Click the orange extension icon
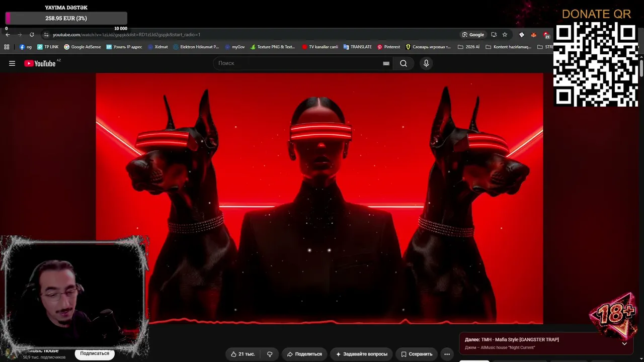This screenshot has width=644, height=362. pyautogui.click(x=533, y=35)
